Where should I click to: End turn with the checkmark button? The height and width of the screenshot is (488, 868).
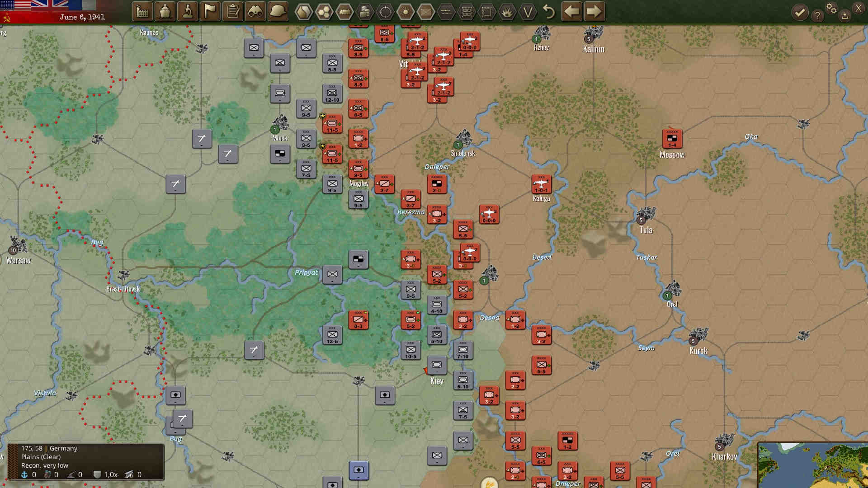[799, 11]
